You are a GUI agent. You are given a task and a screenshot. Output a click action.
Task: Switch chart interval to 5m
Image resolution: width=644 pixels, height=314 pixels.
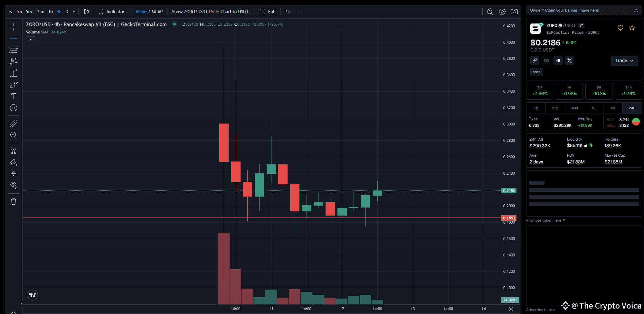(29, 12)
